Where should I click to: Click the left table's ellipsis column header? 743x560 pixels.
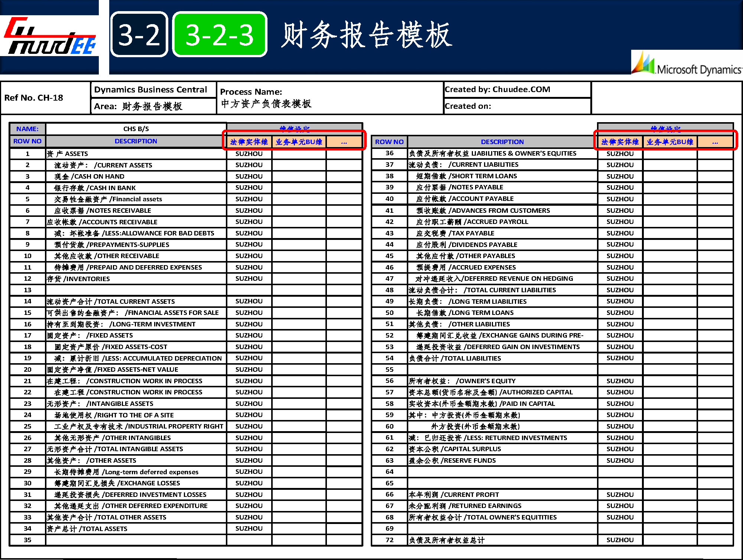[x=344, y=142]
